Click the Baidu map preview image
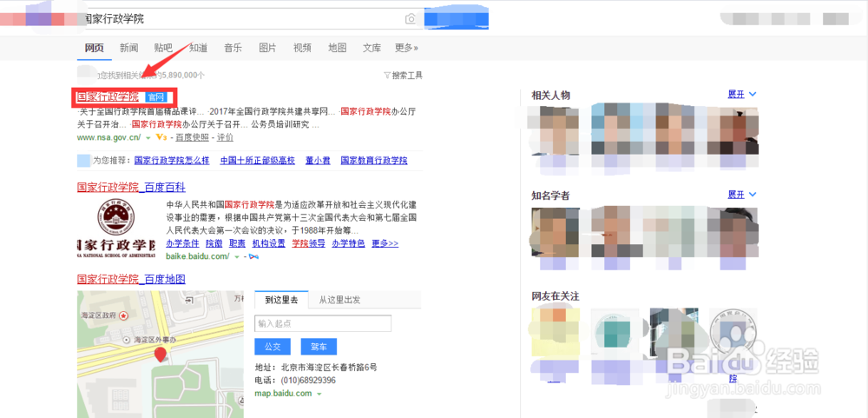Image resolution: width=868 pixels, height=418 pixels. 160,354
